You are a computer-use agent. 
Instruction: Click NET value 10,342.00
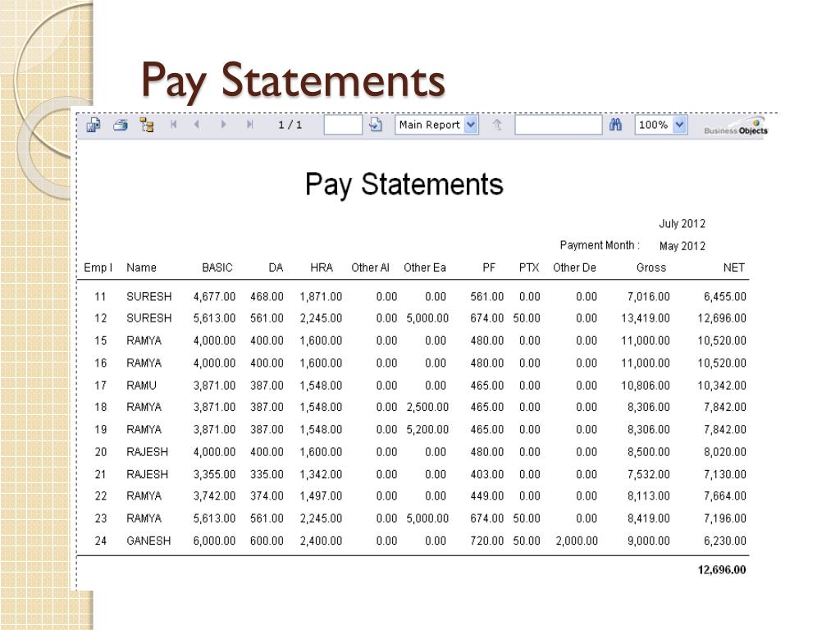722,386
